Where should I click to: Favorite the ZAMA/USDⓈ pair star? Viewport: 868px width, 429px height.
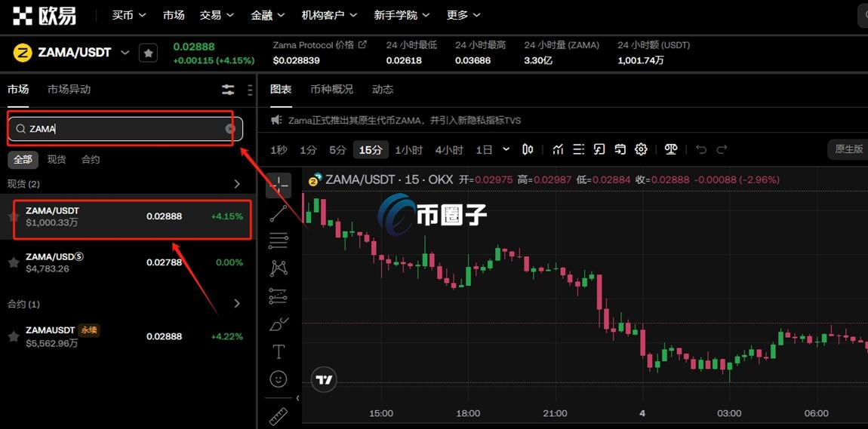(x=14, y=262)
